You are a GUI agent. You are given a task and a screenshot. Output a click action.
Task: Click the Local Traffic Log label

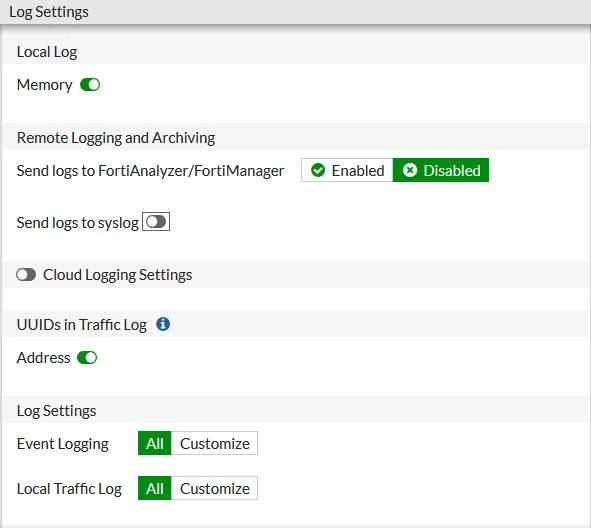click(x=69, y=489)
